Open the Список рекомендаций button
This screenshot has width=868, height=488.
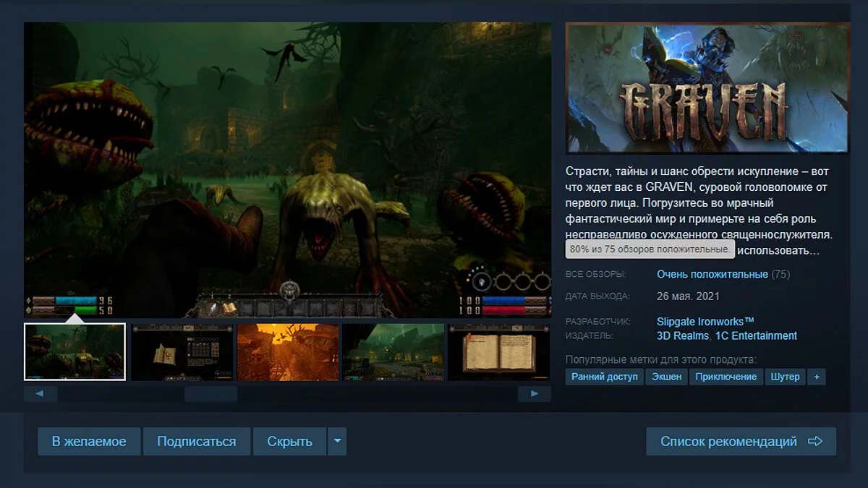(x=741, y=441)
